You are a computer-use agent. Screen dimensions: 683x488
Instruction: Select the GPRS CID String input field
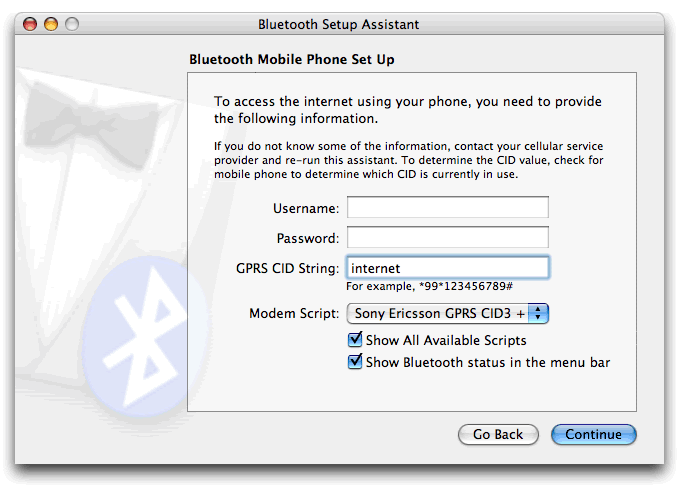click(447, 268)
